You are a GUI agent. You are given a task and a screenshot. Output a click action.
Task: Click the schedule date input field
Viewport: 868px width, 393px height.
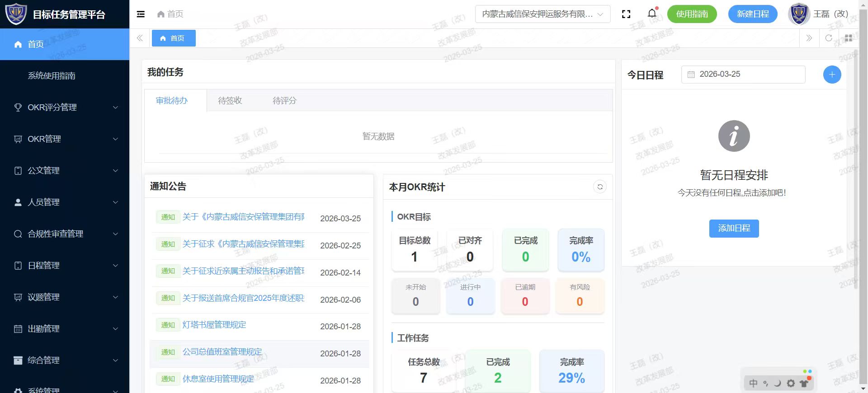743,75
